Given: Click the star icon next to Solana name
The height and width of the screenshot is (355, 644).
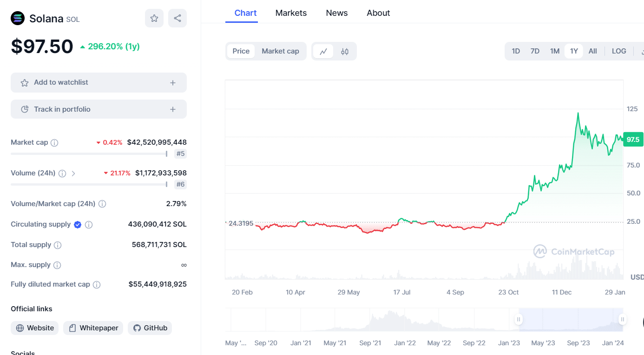Looking at the screenshot, I should [x=154, y=17].
